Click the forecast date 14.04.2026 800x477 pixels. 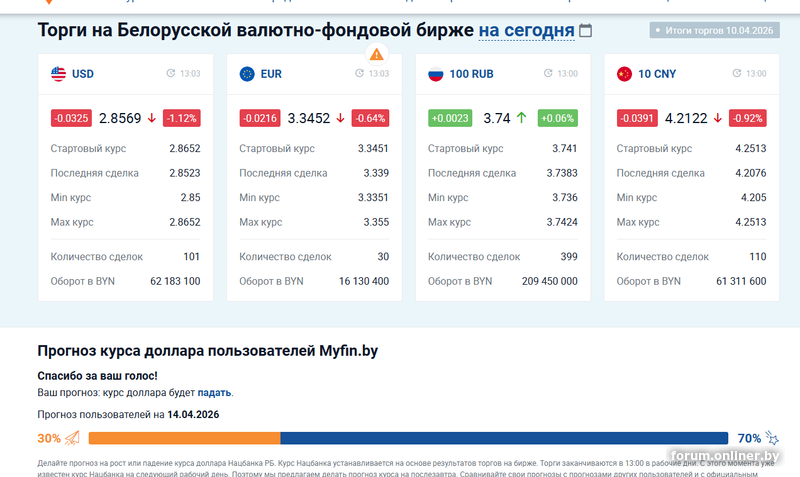[x=193, y=414]
